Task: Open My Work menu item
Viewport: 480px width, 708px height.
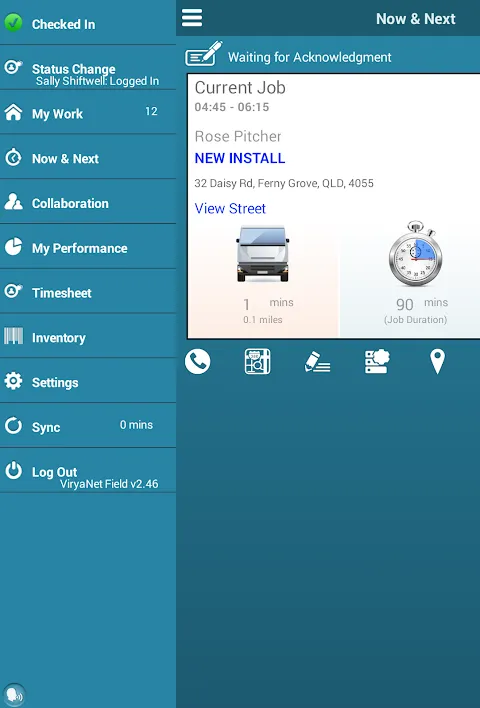Action: click(x=88, y=112)
